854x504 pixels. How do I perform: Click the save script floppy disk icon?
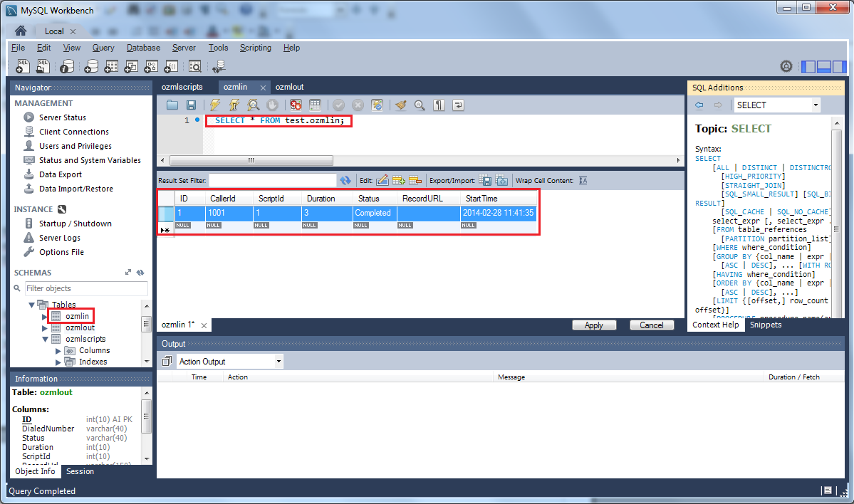[x=191, y=105]
